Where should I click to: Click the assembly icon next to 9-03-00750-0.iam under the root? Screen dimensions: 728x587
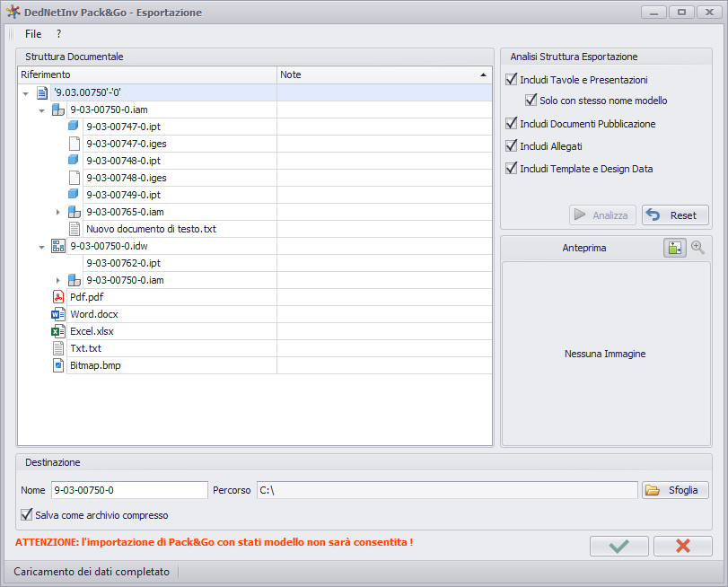58,110
